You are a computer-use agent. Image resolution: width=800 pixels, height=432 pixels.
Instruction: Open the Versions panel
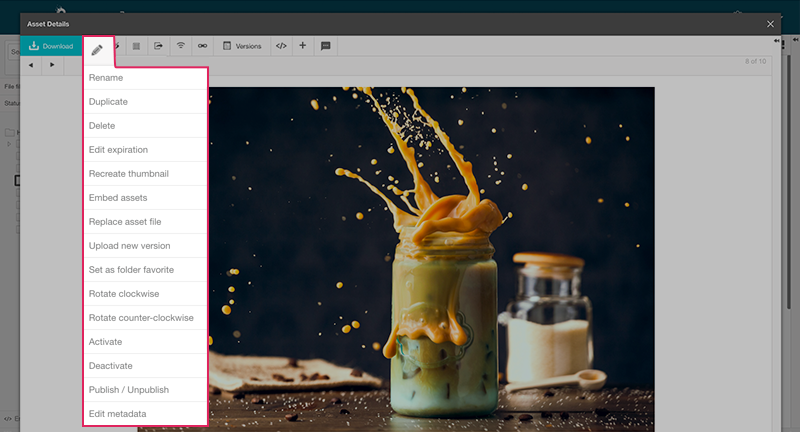click(x=242, y=46)
